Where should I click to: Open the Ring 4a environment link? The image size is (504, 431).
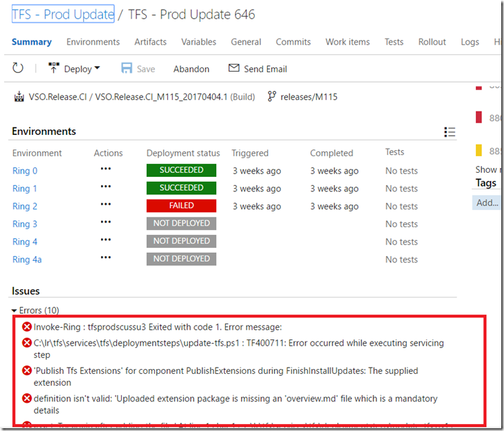27,259
